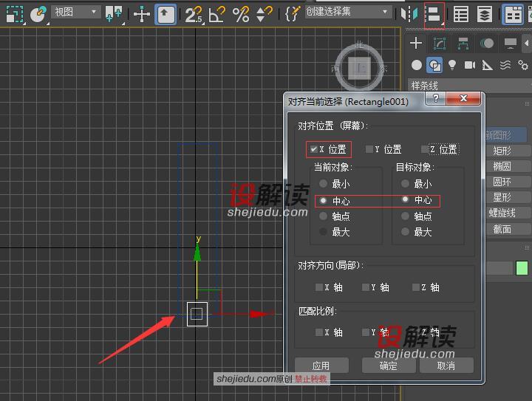The image size is (532, 401).
Task: Close the 对齐当前选择 dialog
Action: click(x=463, y=99)
